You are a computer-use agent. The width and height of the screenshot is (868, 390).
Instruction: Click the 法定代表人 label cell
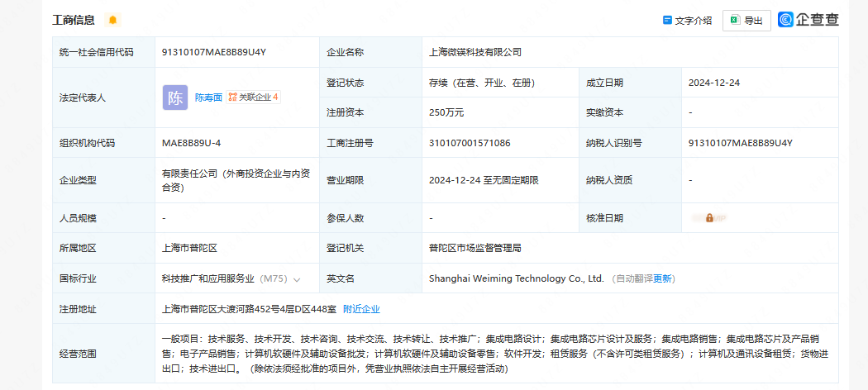103,98
